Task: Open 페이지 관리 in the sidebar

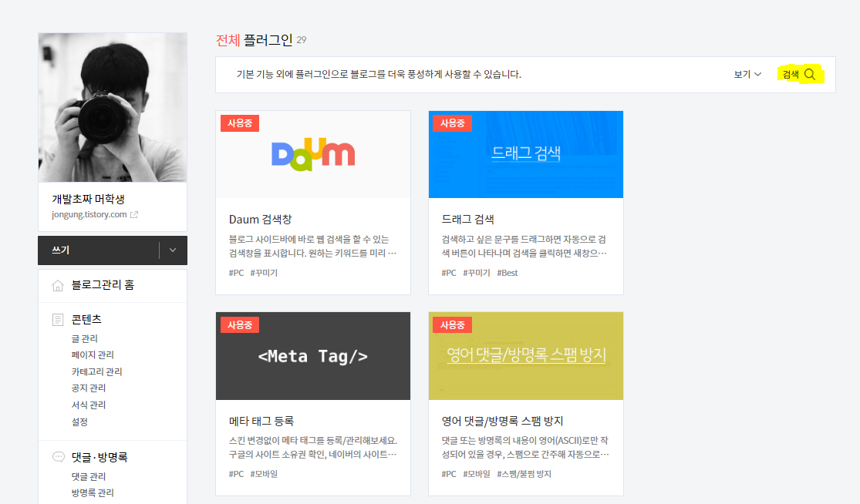Action: point(93,355)
